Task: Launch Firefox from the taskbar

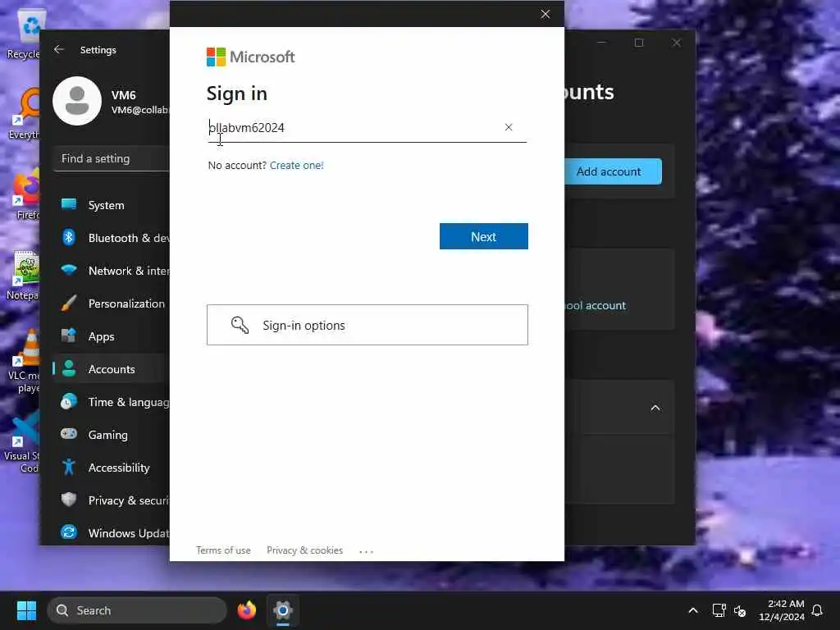Action: (x=246, y=610)
